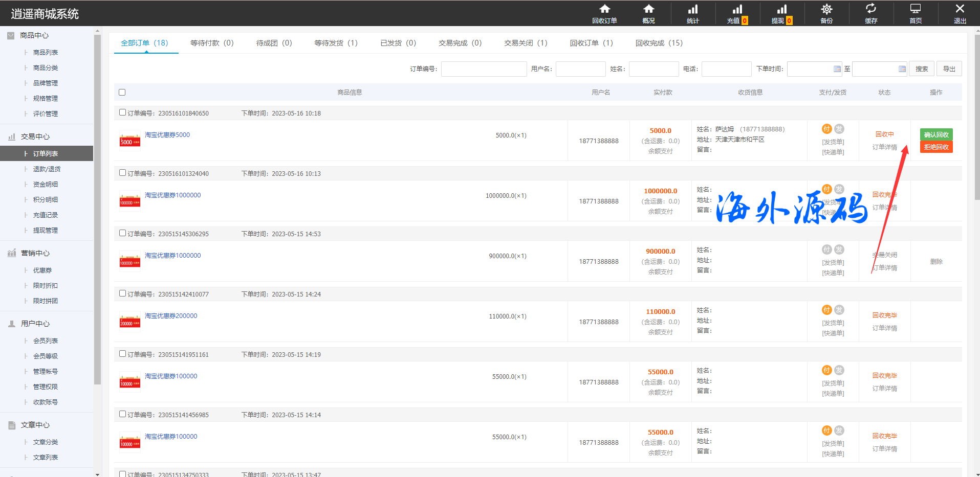
Task: Switch to the 回收完成 (15) tab
Action: coord(659,43)
